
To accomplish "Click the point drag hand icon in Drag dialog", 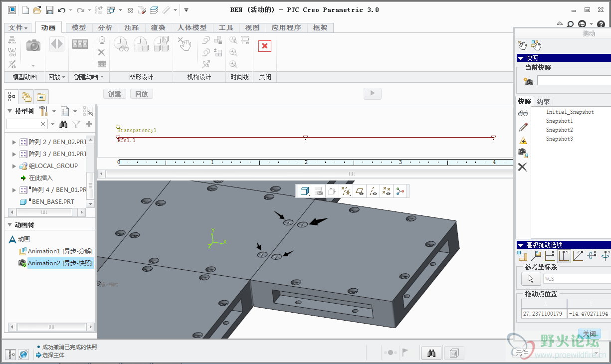I will pyautogui.click(x=522, y=45).
